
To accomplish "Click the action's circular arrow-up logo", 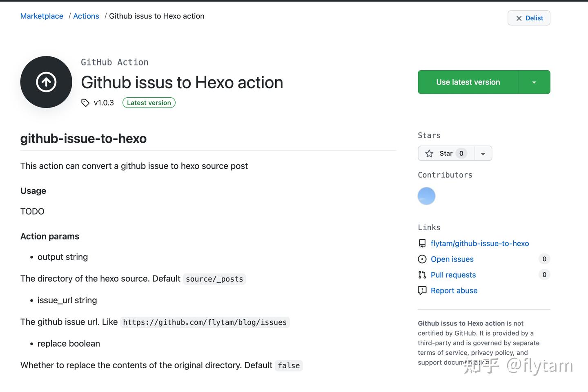I will click(x=46, y=82).
